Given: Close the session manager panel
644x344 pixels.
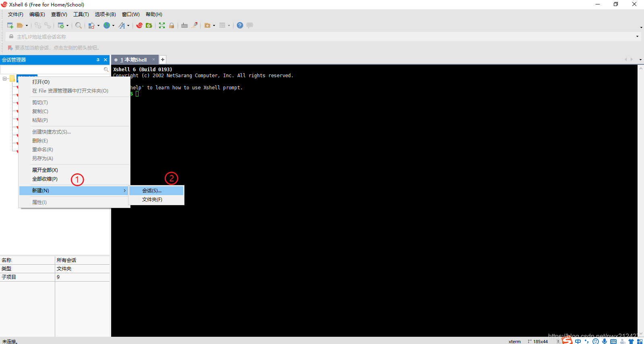Looking at the screenshot, I should [106, 60].
